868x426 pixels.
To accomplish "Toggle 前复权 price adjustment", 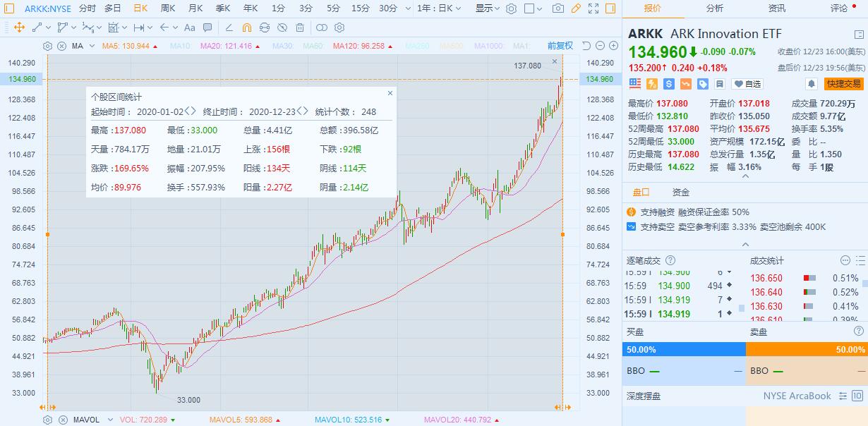I will [560, 46].
